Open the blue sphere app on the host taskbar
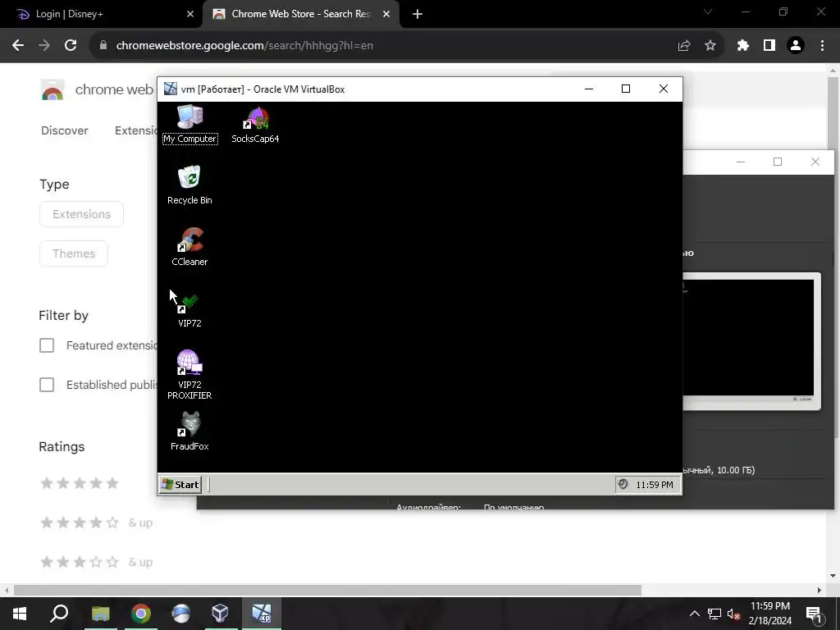 [181, 614]
